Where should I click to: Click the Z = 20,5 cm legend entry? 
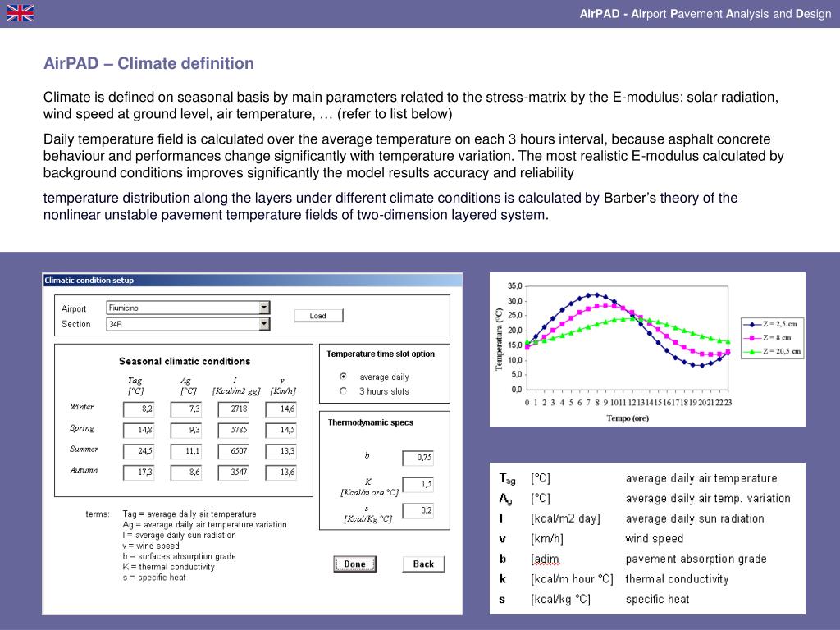(772, 351)
